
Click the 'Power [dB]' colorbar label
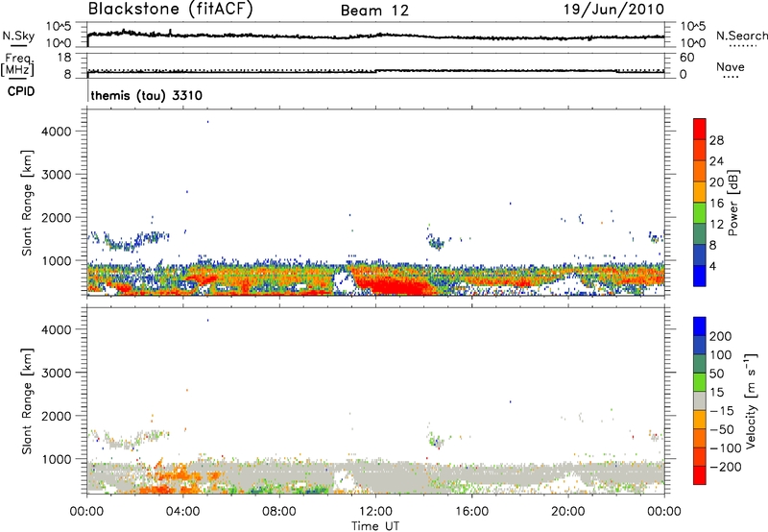(732, 203)
